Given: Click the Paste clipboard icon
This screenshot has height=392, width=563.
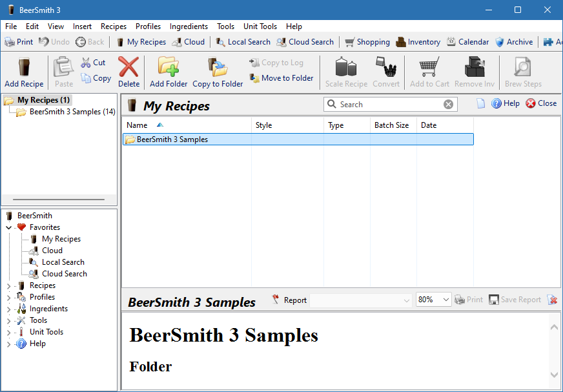Looking at the screenshot, I should click(63, 67).
